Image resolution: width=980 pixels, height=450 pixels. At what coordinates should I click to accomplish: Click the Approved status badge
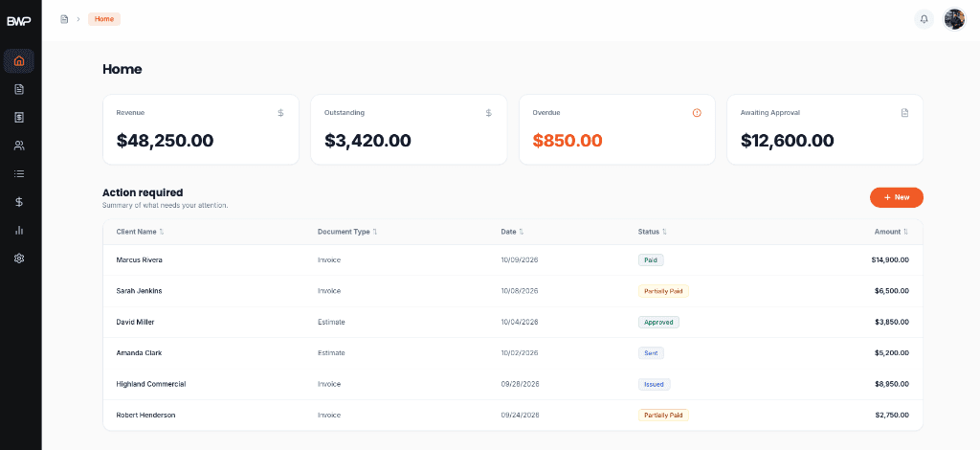point(658,323)
